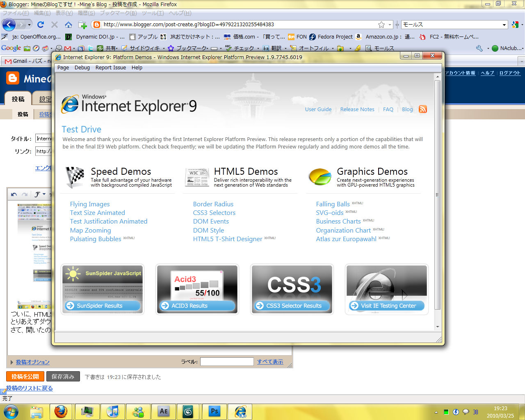Click the 投稿のリストに戻る link
Screen dimensions: 525x420
point(30,388)
